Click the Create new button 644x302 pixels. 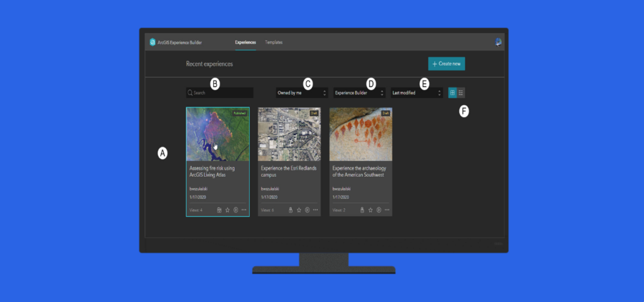(x=447, y=64)
